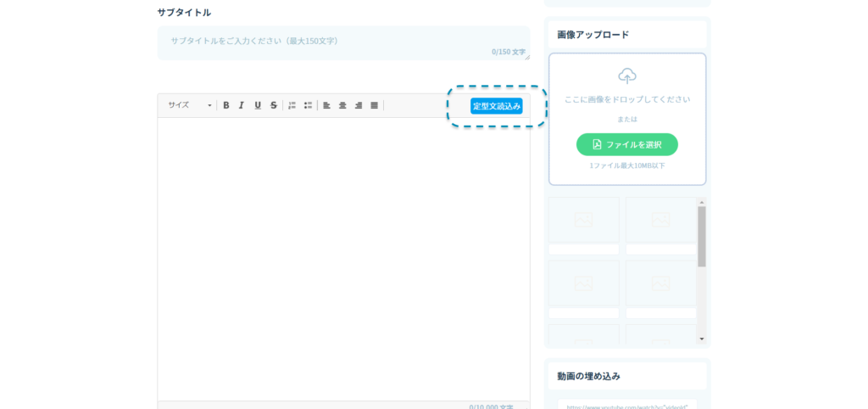Align text to the left

326,105
